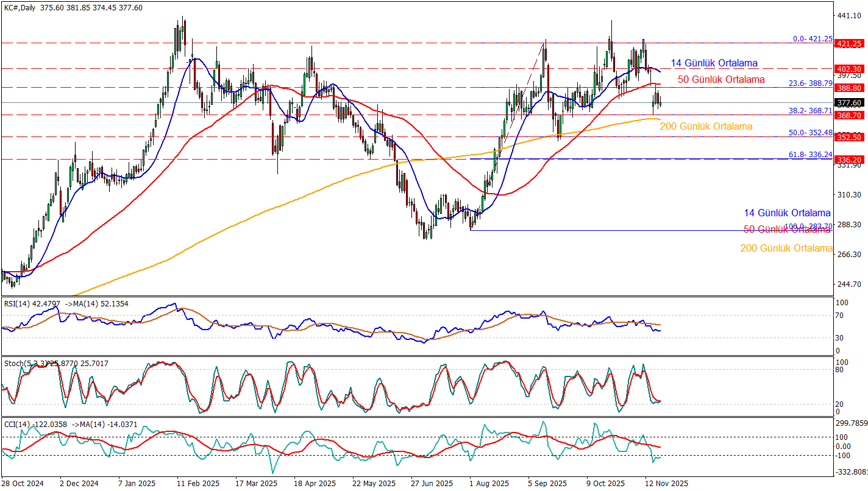Select the red 368.70 price axis tag
Image resolution: width=868 pixels, height=491 pixels.
848,115
